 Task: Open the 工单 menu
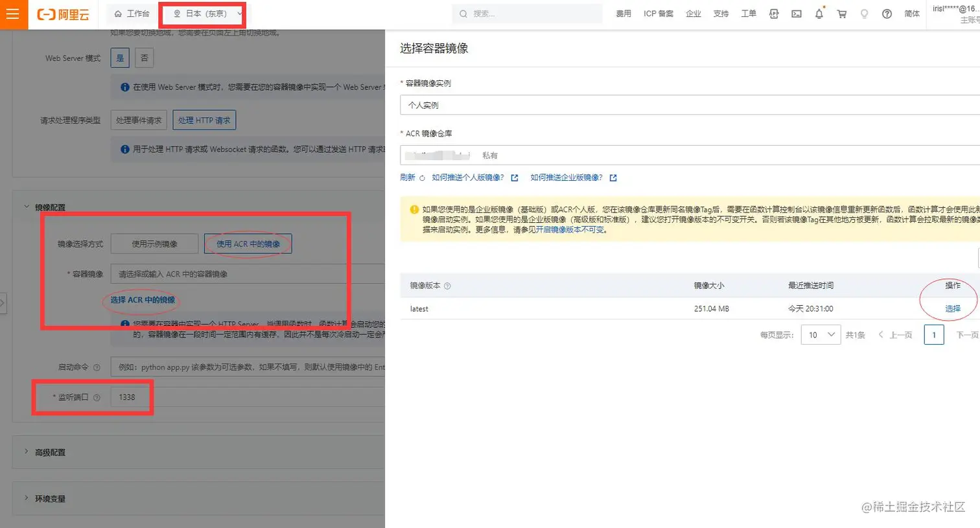coord(749,14)
